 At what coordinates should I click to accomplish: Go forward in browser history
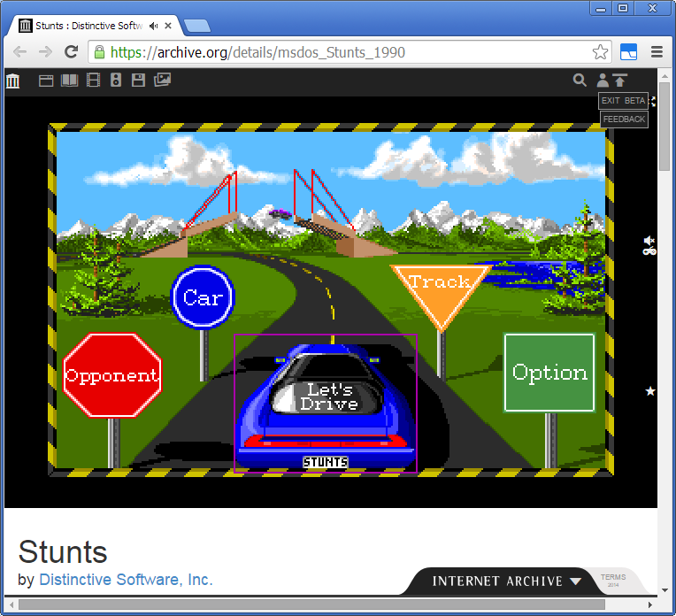[45, 52]
